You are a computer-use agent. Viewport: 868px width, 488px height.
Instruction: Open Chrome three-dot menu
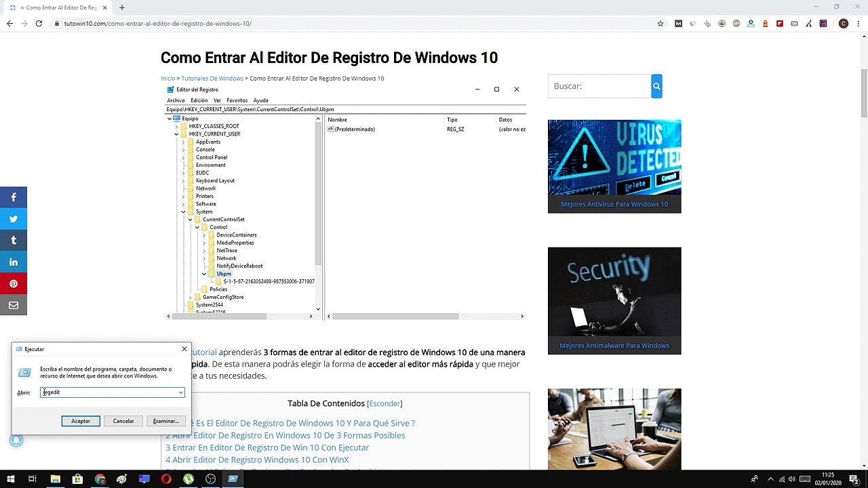pyautogui.click(x=858, y=24)
